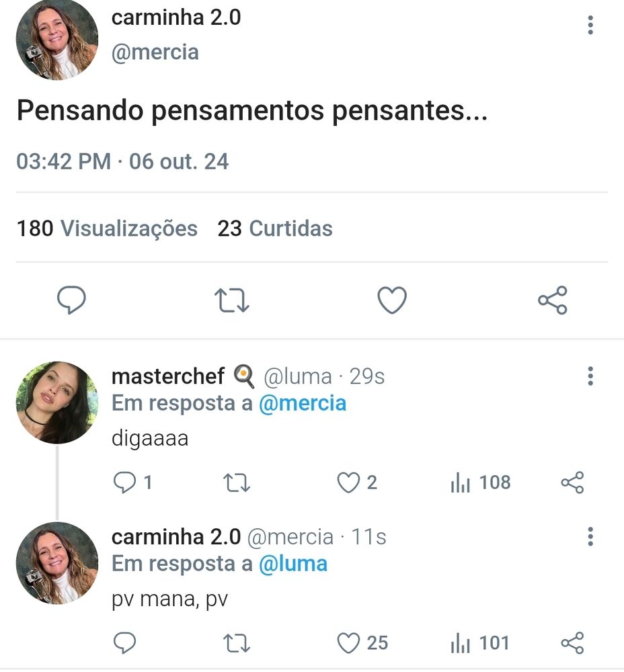The height and width of the screenshot is (672, 624).
Task: Retweet the main "Pensando pensamentos" tweet
Action: [x=232, y=300]
